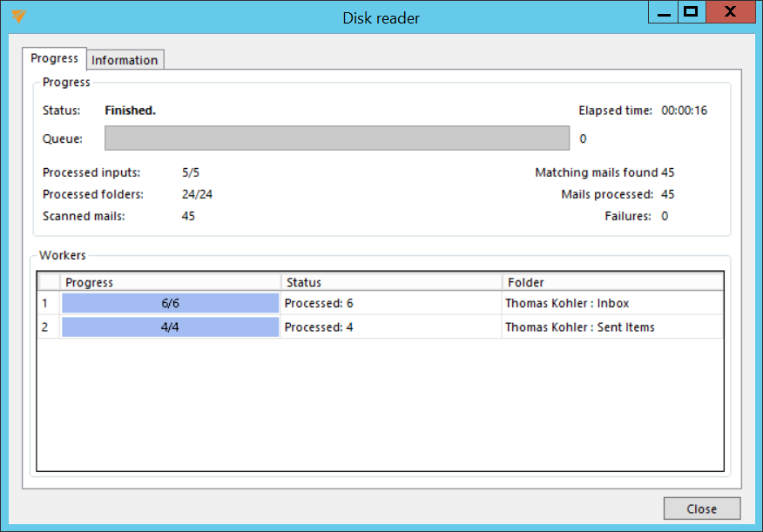The image size is (763, 532).
Task: Select the Progress tab
Action: 54,58
